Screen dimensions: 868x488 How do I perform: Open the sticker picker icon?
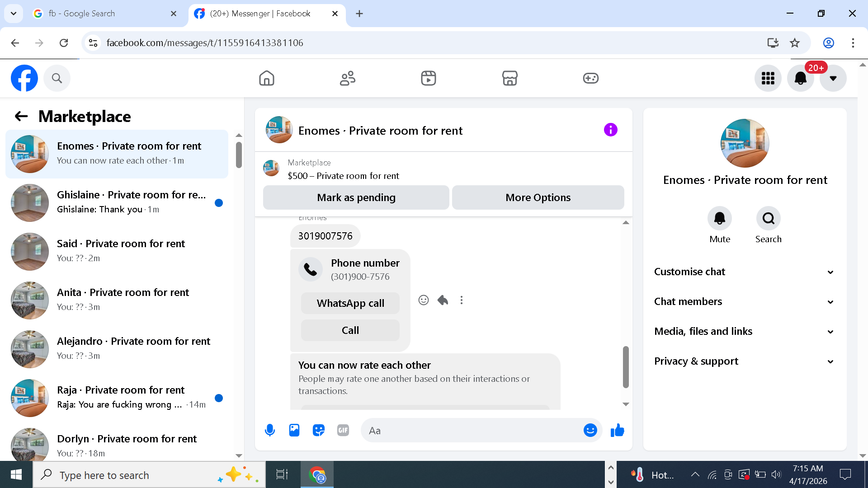tap(319, 430)
